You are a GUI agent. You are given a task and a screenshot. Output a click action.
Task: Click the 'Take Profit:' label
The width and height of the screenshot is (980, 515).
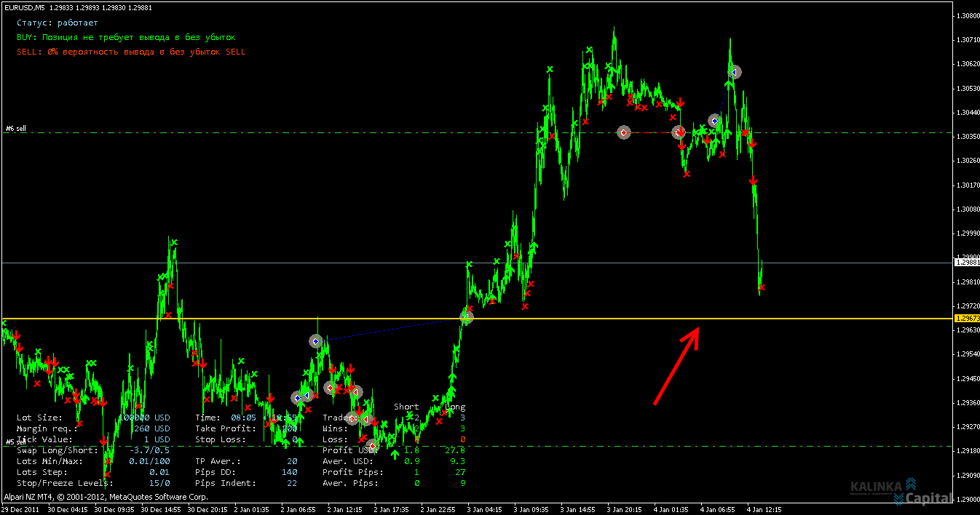[x=226, y=428]
